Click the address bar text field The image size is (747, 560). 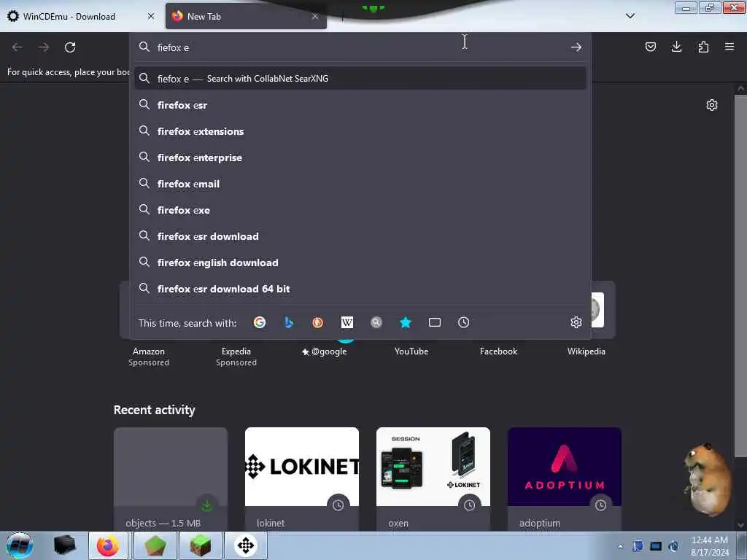pyautogui.click(x=360, y=47)
